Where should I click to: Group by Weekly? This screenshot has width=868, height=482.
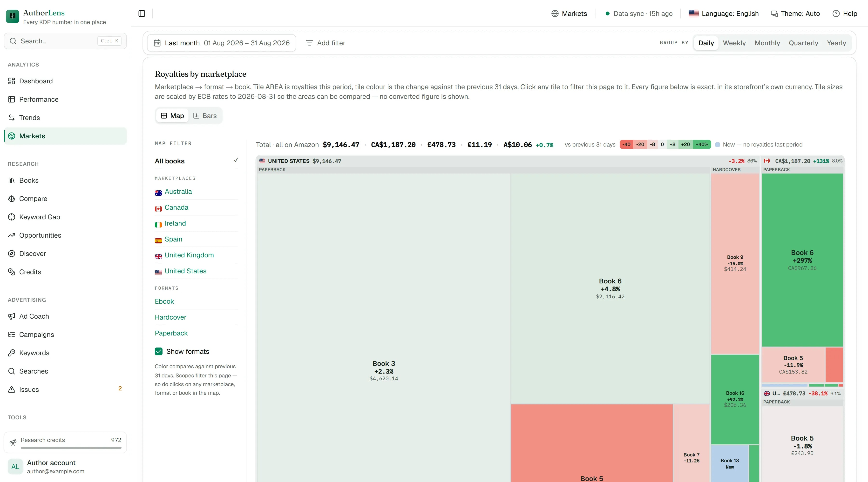[734, 43]
